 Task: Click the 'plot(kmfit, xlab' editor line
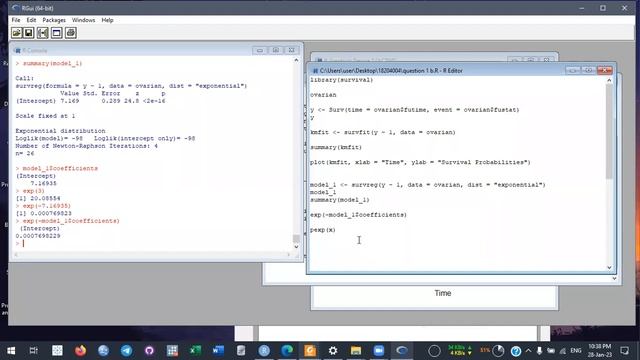tap(420, 162)
